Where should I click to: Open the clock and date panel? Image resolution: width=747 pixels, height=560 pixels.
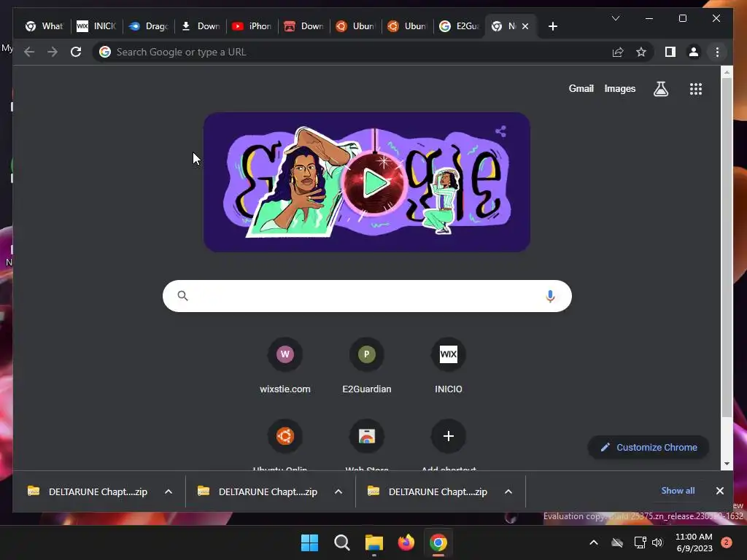[694, 542]
